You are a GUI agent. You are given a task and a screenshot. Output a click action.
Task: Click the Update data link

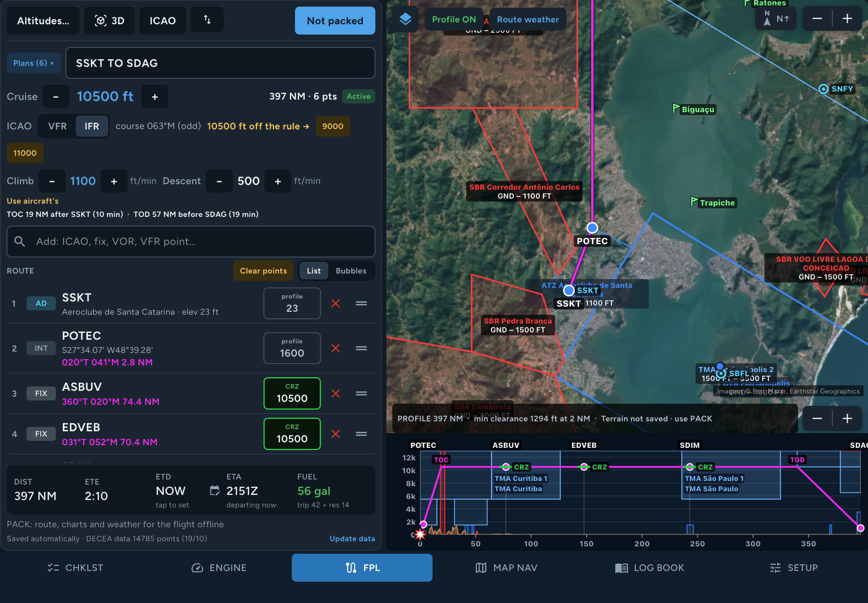pos(352,539)
